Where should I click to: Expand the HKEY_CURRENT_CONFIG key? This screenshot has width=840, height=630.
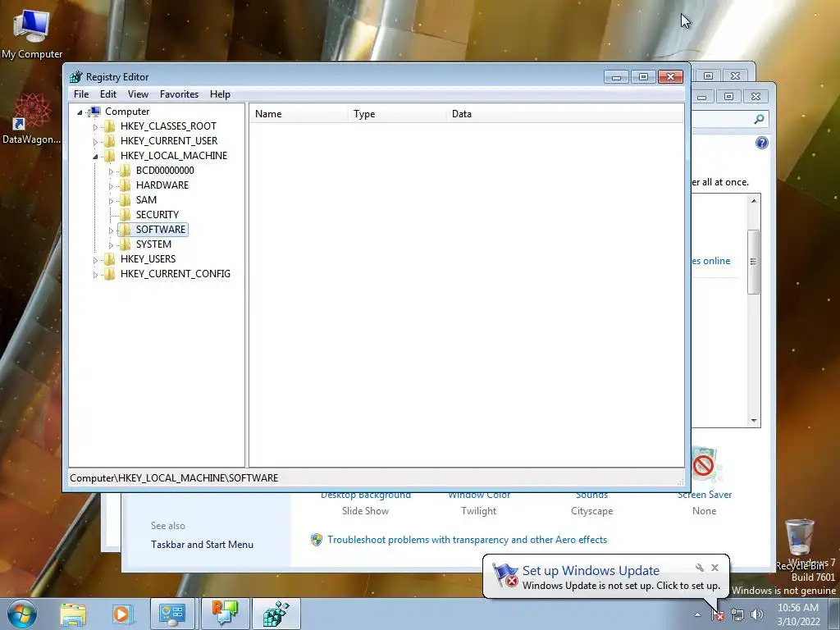point(95,274)
